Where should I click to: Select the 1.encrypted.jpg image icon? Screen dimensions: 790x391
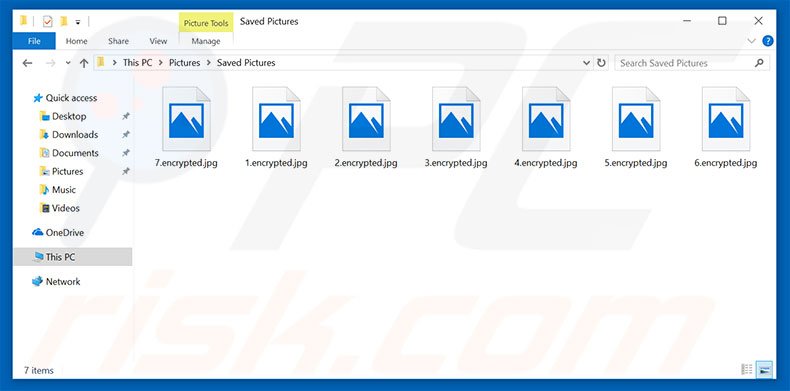click(276, 119)
